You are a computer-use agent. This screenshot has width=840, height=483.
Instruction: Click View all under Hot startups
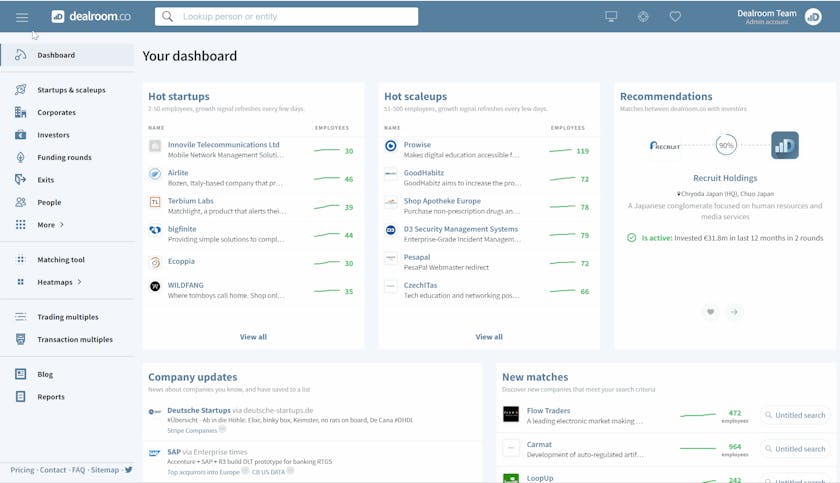(253, 337)
